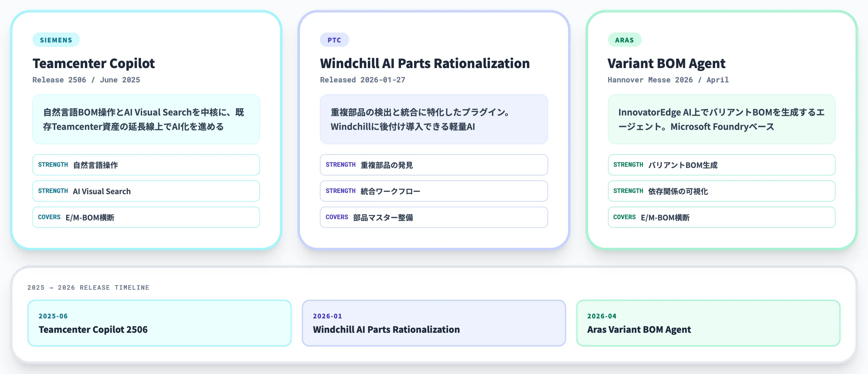The image size is (868, 374).
Task: Click the "Released 2026-01-27" subtitle
Action: coord(363,80)
